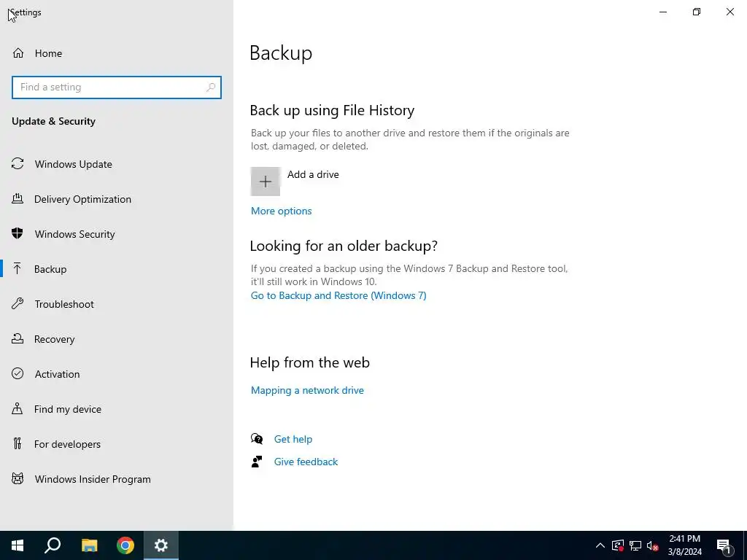This screenshot has width=747, height=560.
Task: Open File Explorer from the taskbar
Action: coord(89,545)
